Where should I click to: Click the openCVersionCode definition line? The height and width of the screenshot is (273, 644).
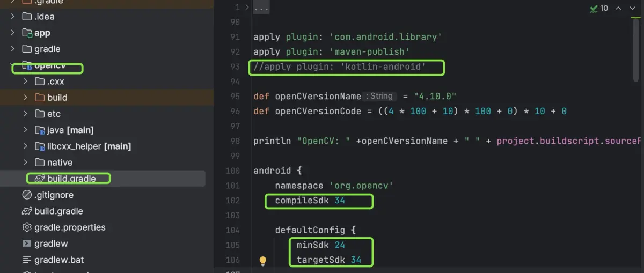click(x=410, y=111)
